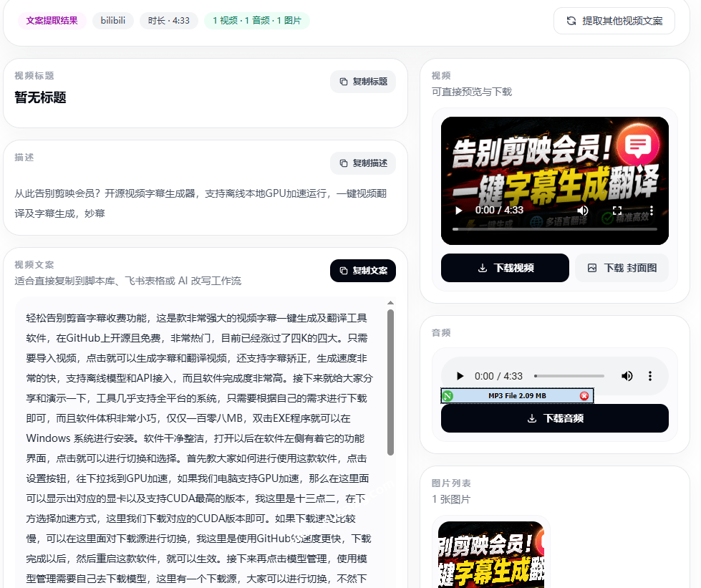Click the video description paragraph text

[200, 203]
